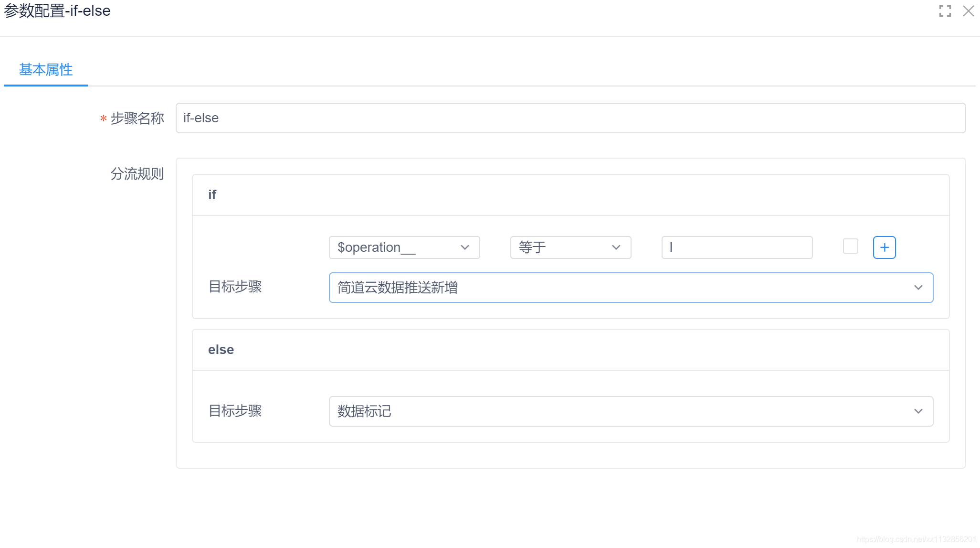Click the blue plus add-condition button
This screenshot has height=548, width=980.
(x=884, y=247)
